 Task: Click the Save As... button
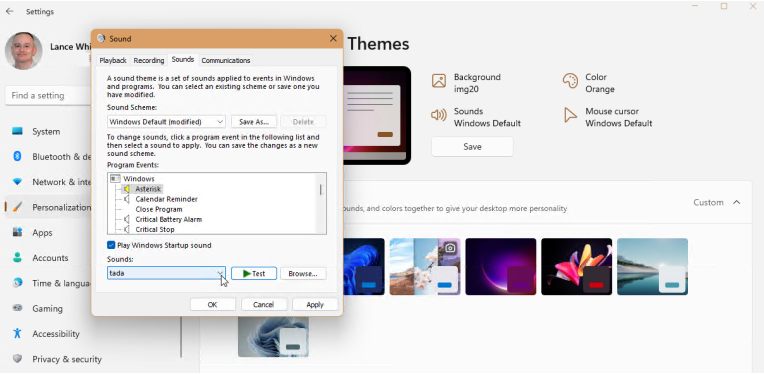254,121
